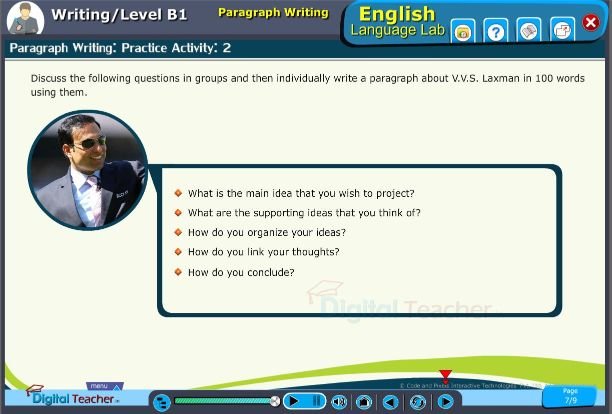Click the Paragraph Writing header tab

pos(273,13)
